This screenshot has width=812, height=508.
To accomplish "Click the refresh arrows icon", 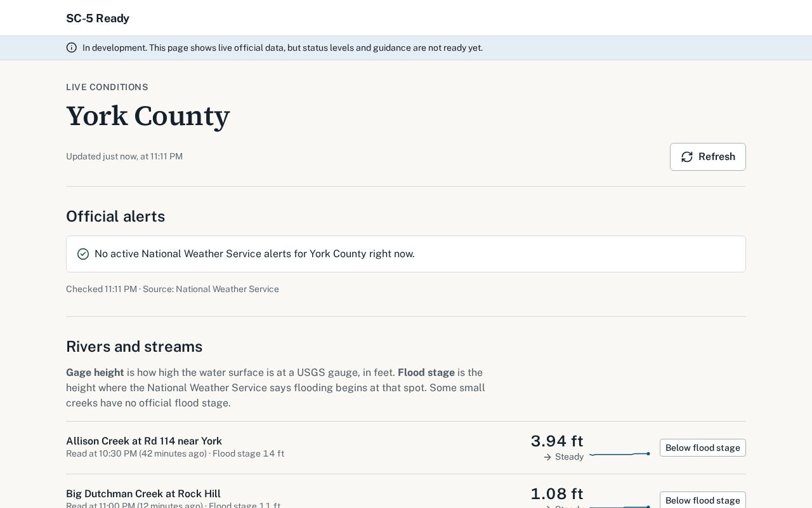I will coord(687,157).
